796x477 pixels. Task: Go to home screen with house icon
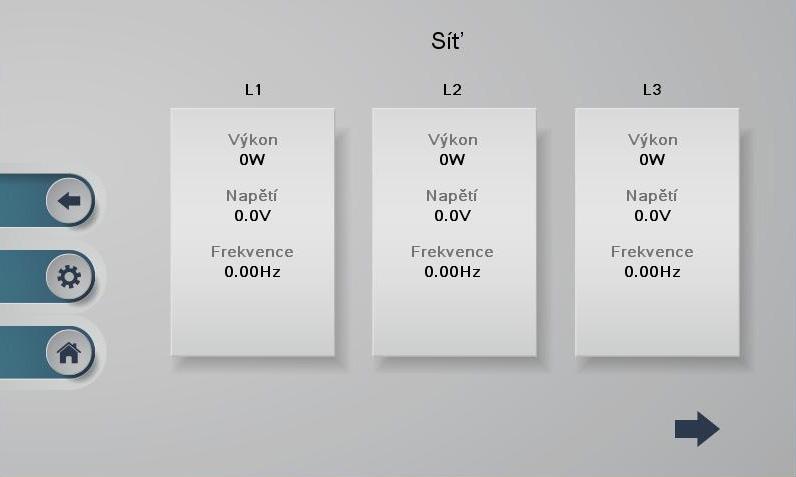(70, 353)
